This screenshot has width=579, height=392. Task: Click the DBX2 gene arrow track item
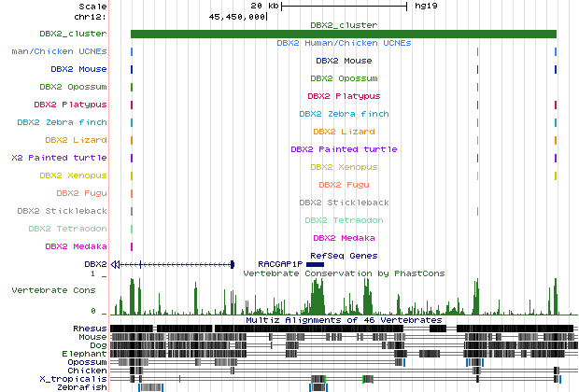(173, 264)
